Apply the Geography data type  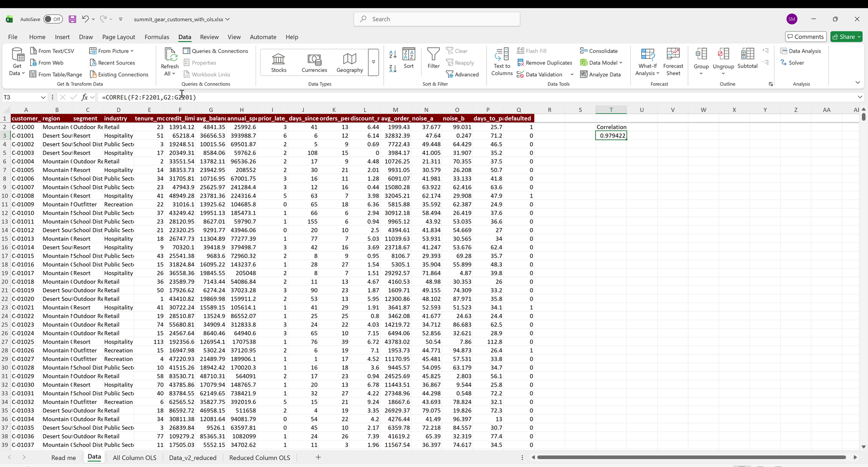(350, 62)
